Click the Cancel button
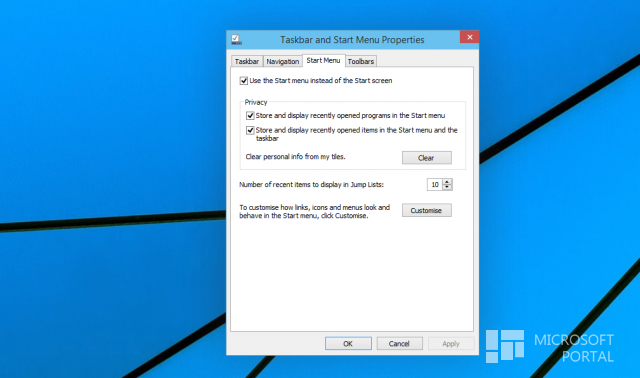The height and width of the screenshot is (378, 640). (x=399, y=344)
